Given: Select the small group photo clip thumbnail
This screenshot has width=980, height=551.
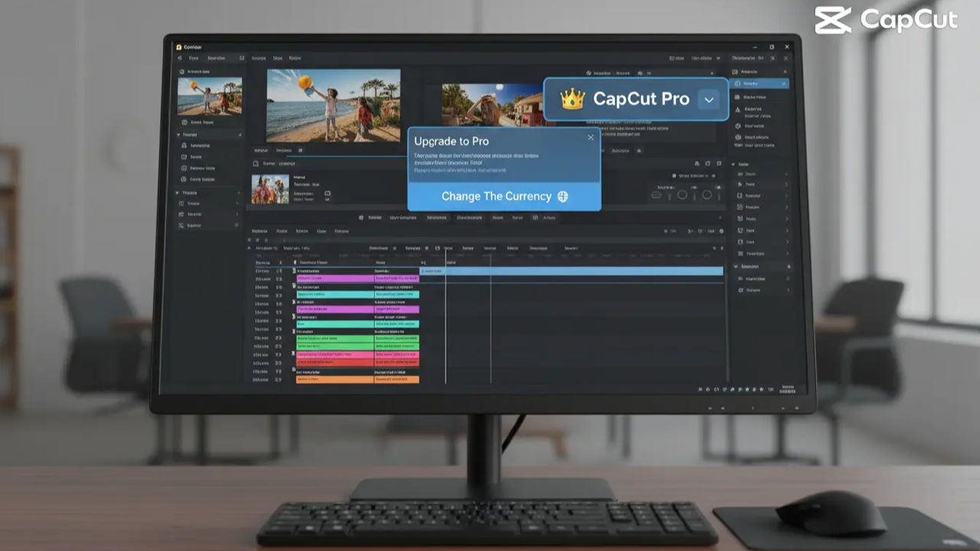Looking at the screenshot, I should pos(270,190).
